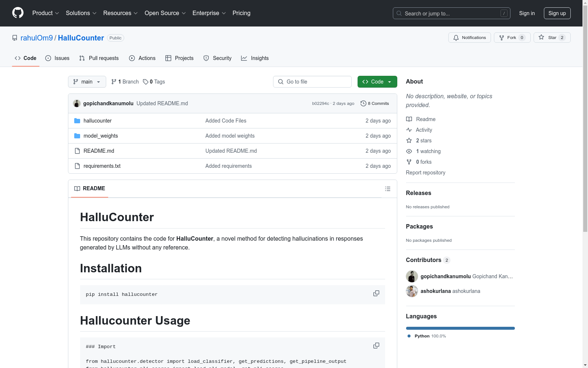Click the stars icon in About
588x368 pixels.
409,141
